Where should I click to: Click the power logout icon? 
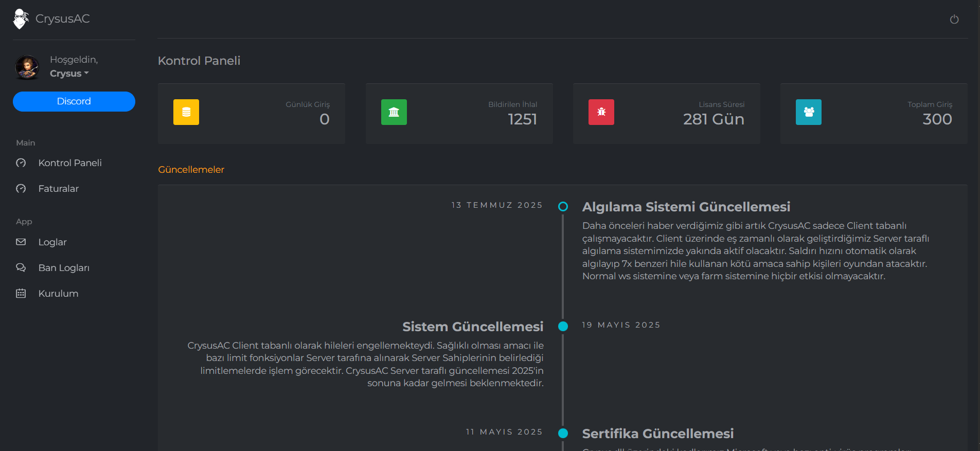tap(954, 20)
